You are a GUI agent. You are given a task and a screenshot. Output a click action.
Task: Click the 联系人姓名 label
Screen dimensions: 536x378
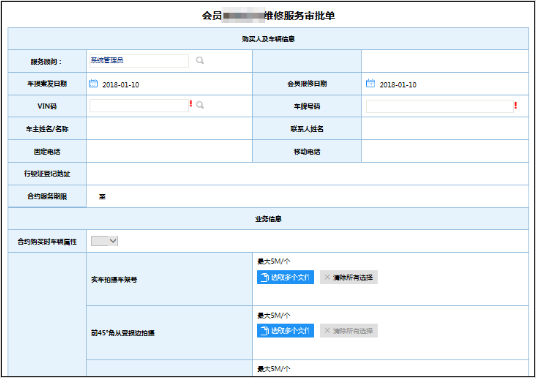point(307,129)
